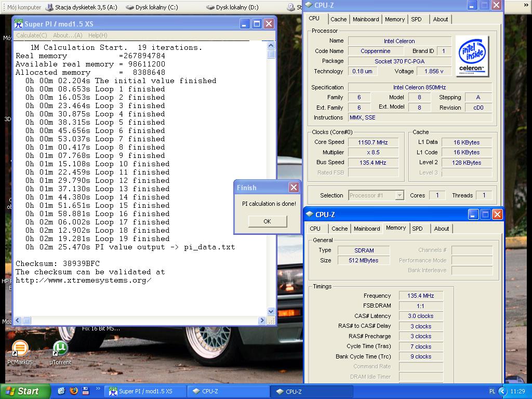Click Core Speed value 1150.7 MHz

[x=373, y=142]
